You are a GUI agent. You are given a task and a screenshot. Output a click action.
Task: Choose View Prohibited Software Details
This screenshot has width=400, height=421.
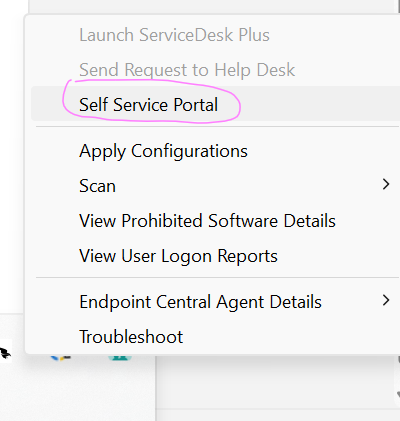(207, 221)
